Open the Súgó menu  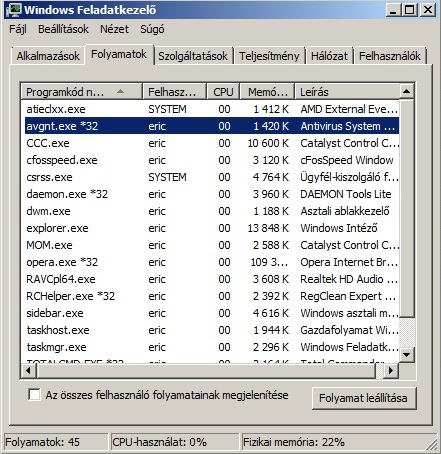tap(152, 29)
